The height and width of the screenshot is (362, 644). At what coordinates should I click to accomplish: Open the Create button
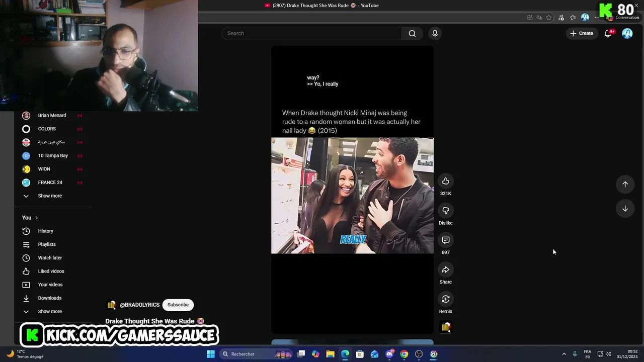point(581,33)
